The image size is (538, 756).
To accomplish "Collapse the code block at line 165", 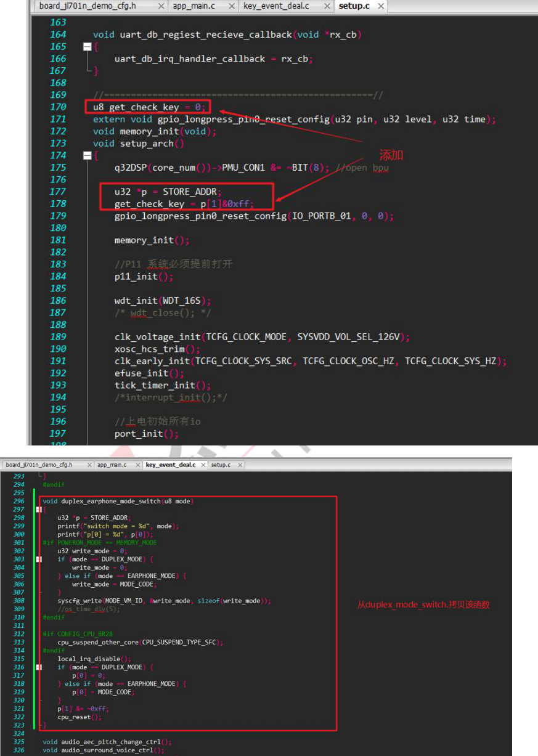I will 87,47.
